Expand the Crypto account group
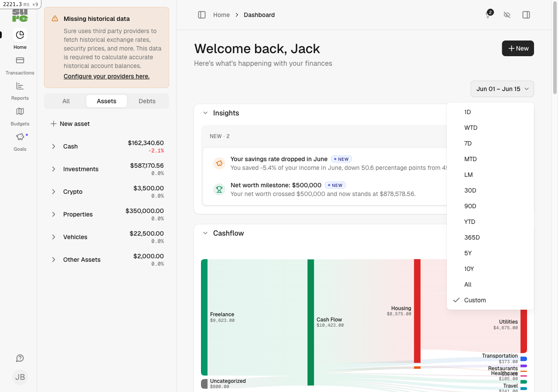Image resolution: width=558 pixels, height=392 pixels. point(54,192)
